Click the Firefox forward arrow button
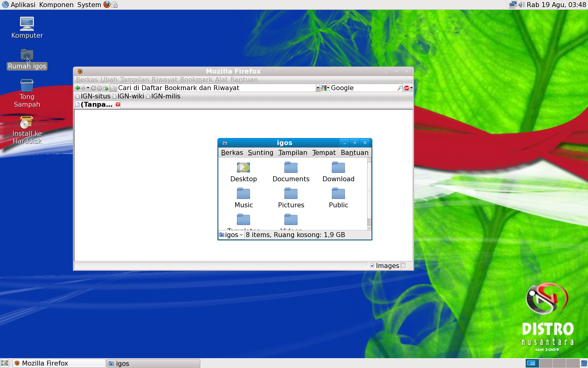Image resolution: width=588 pixels, height=368 pixels. [83, 88]
